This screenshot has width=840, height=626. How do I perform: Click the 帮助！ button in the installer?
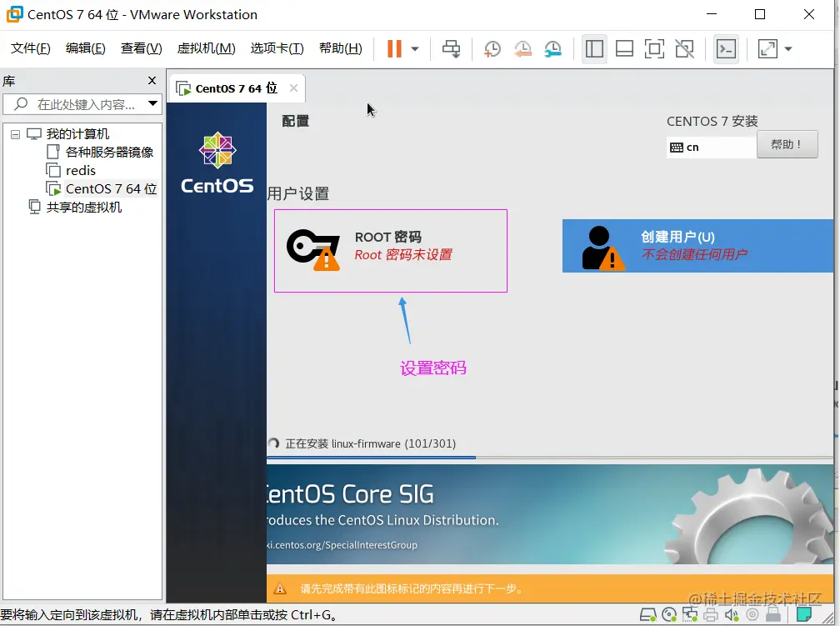point(787,143)
